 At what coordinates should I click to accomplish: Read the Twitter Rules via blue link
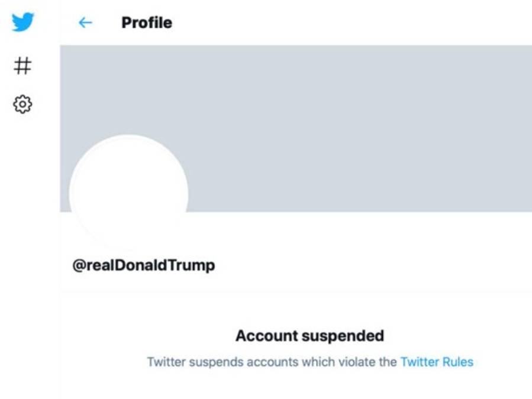click(437, 362)
